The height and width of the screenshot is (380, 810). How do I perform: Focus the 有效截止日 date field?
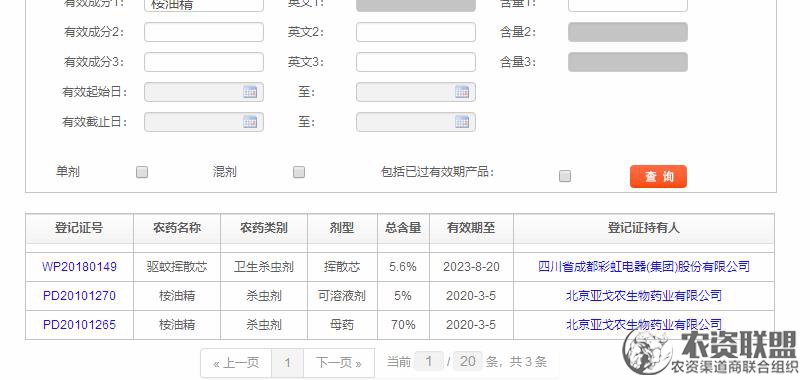point(204,122)
